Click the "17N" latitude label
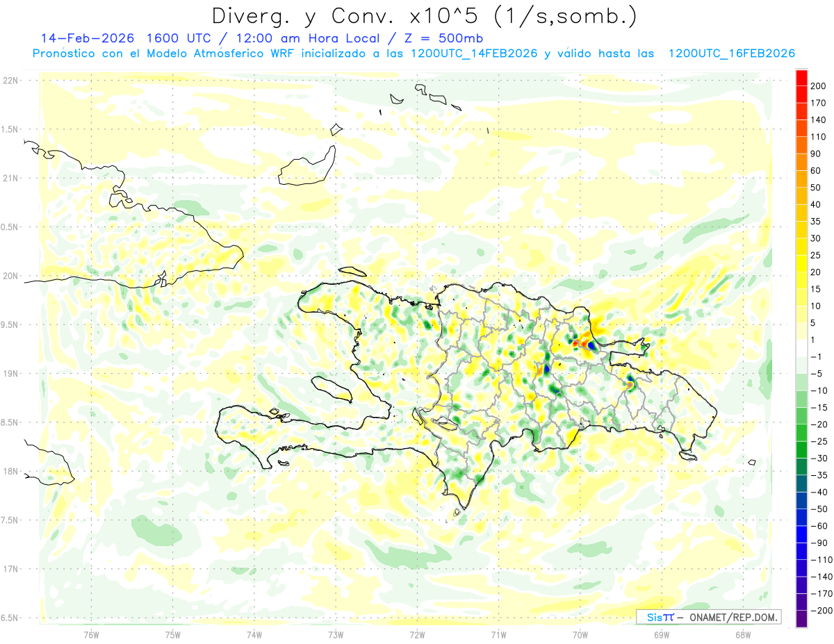The height and width of the screenshot is (644, 834). (x=10, y=569)
